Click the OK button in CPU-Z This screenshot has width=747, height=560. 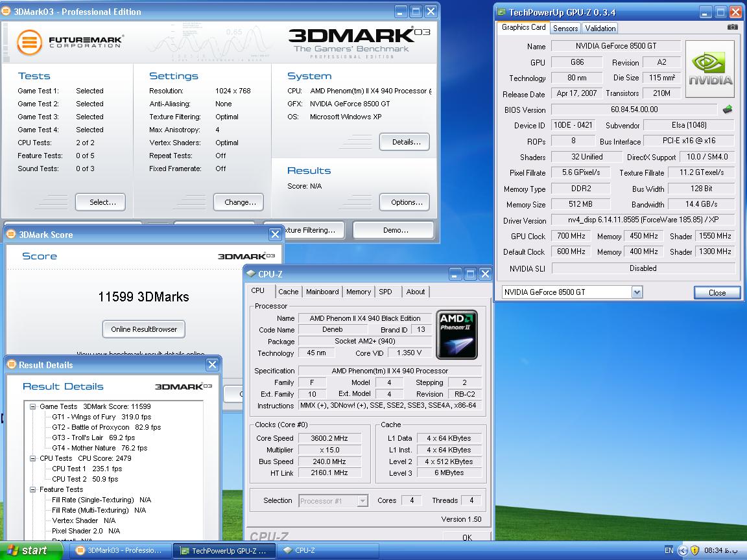click(467, 537)
